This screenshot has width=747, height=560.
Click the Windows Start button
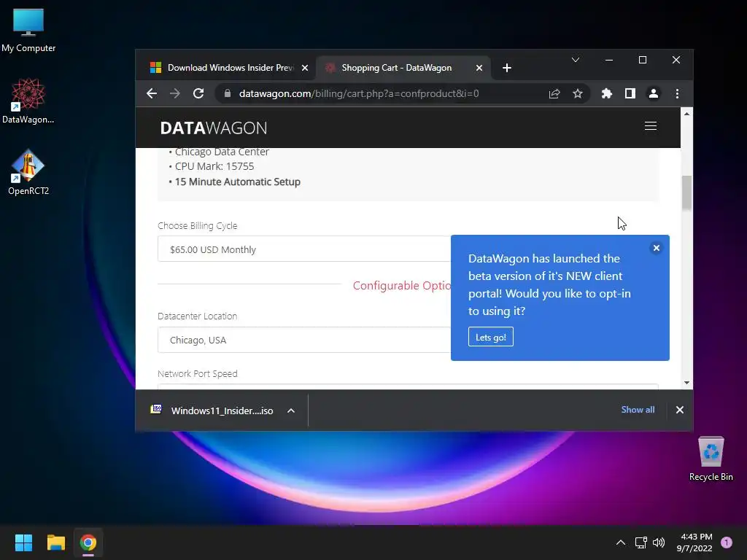point(23,542)
